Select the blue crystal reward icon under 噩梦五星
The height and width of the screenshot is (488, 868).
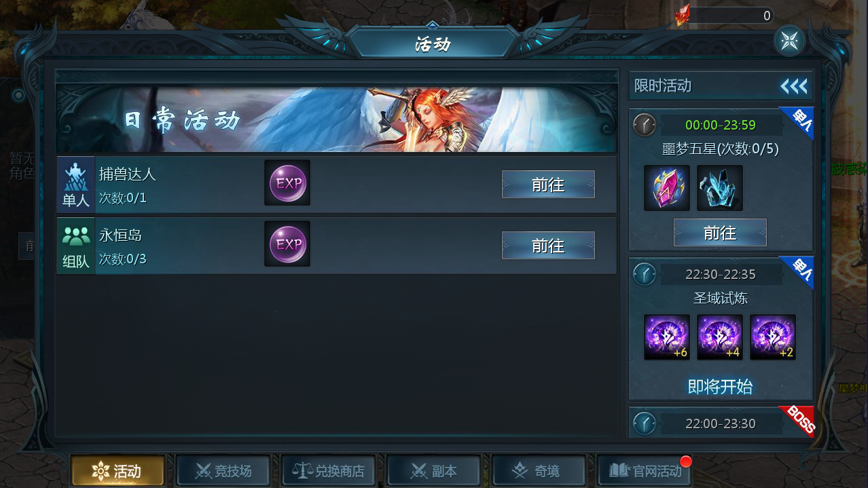(x=720, y=188)
